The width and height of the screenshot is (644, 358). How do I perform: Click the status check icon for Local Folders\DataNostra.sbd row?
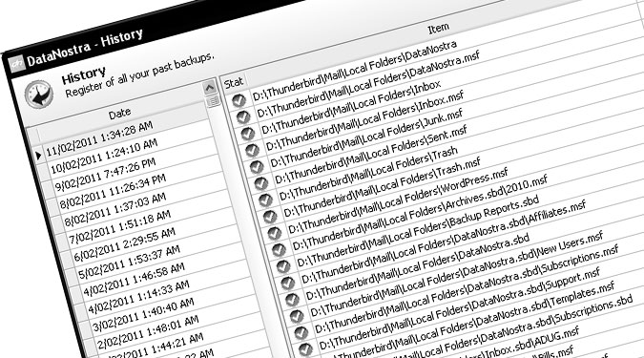pyautogui.click(x=292, y=300)
